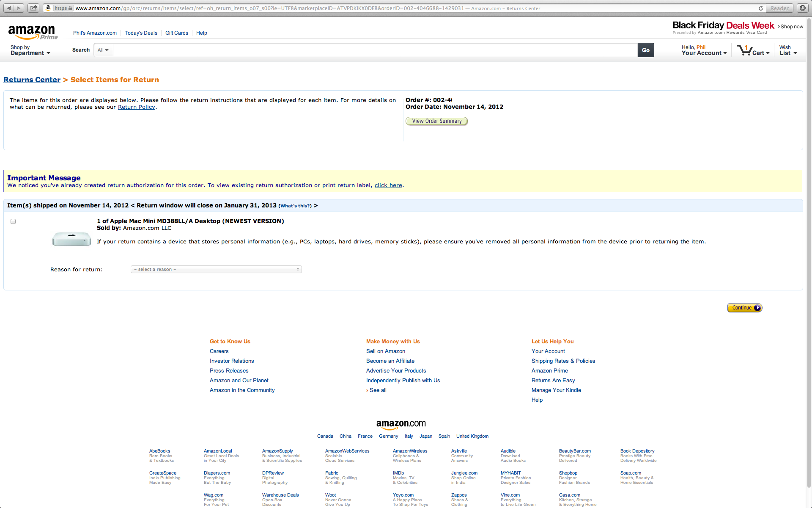Click the share icon in browser toolbar
Image resolution: width=812 pixels, height=508 pixels.
click(x=34, y=8)
